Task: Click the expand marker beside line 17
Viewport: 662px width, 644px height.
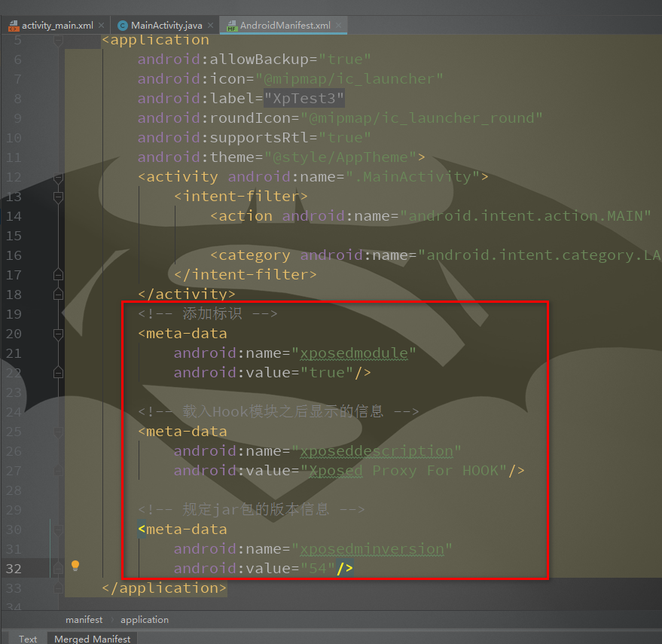Action: 58,274
